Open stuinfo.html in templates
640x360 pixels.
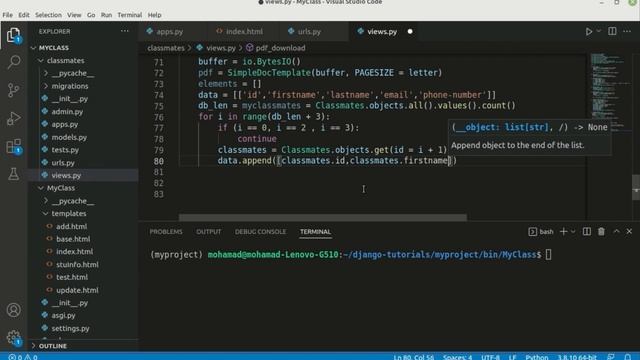(x=77, y=264)
